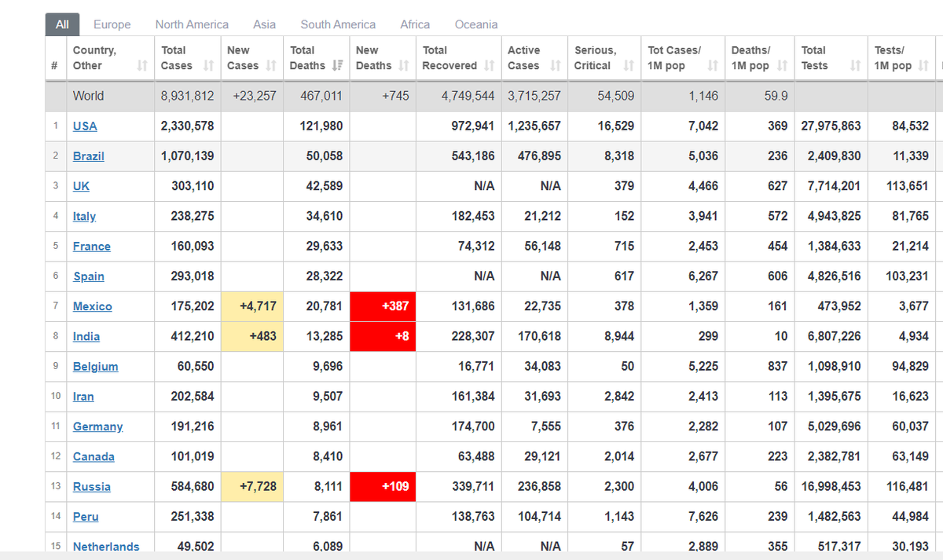This screenshot has width=943, height=560.
Task: Go to Germany country page
Action: 98,426
